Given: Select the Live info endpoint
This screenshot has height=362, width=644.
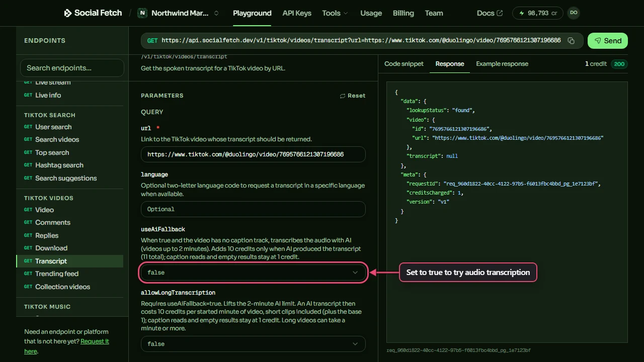Looking at the screenshot, I should point(69,95).
